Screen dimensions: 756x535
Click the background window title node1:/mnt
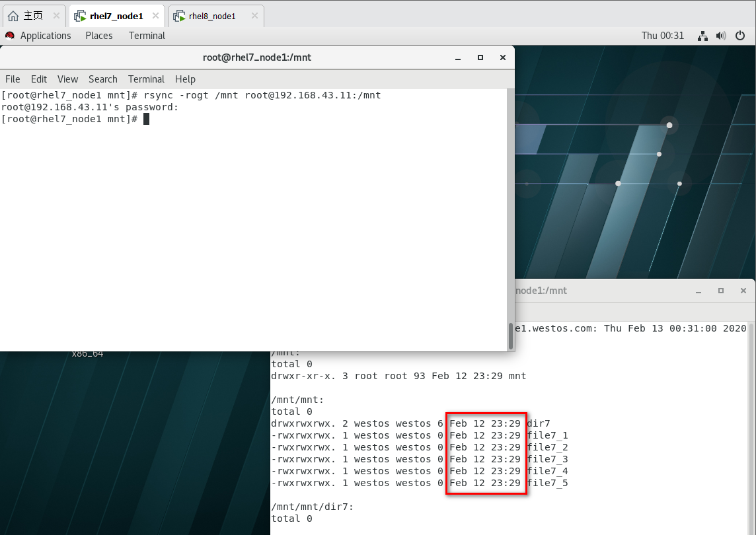pyautogui.click(x=541, y=291)
